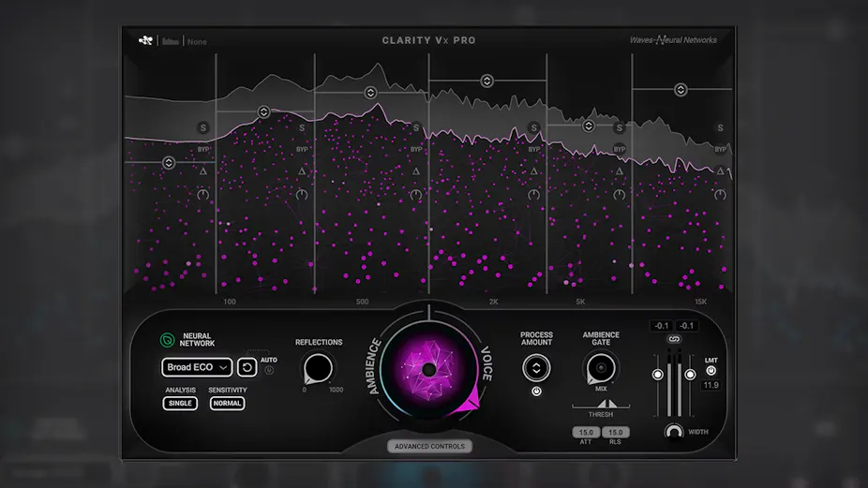Click the NORMAL sensitivity button
The image size is (868, 488).
(x=228, y=404)
